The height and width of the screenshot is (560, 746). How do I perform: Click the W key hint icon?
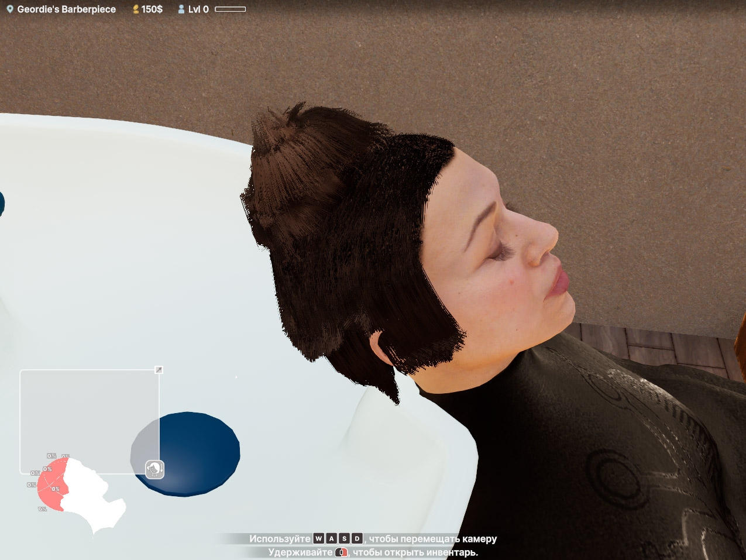(319, 539)
